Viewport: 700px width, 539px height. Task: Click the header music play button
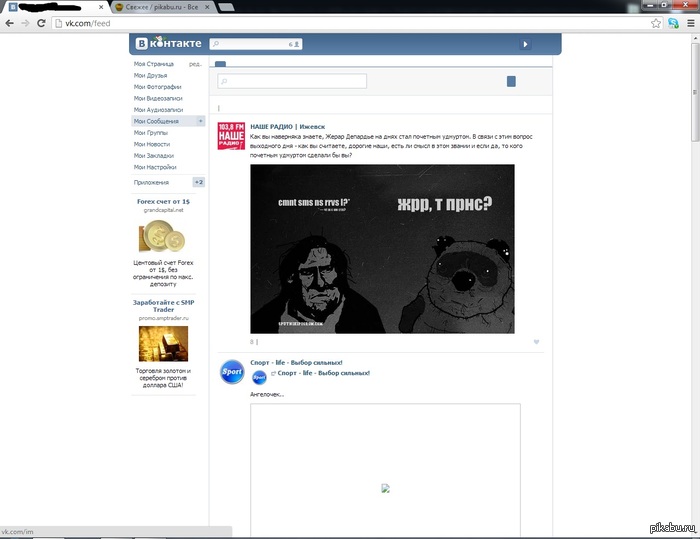click(525, 44)
